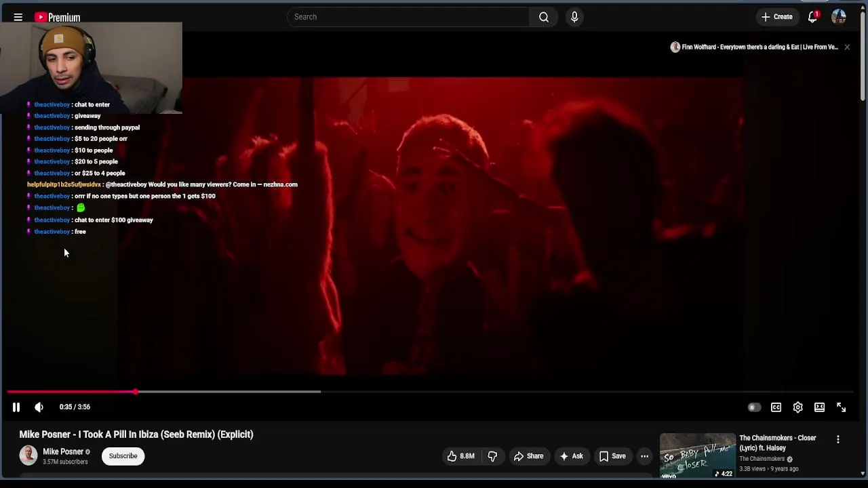Open the Mike Posner channel name

pos(63,451)
